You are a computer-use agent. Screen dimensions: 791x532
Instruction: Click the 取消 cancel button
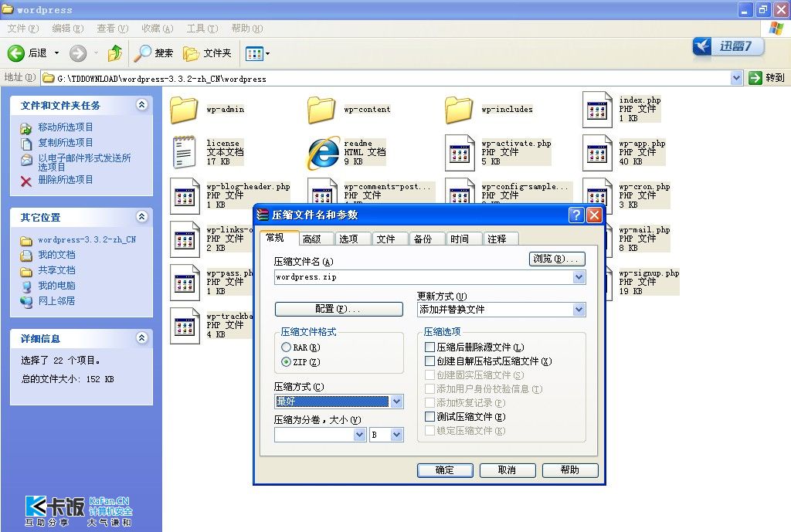(508, 470)
